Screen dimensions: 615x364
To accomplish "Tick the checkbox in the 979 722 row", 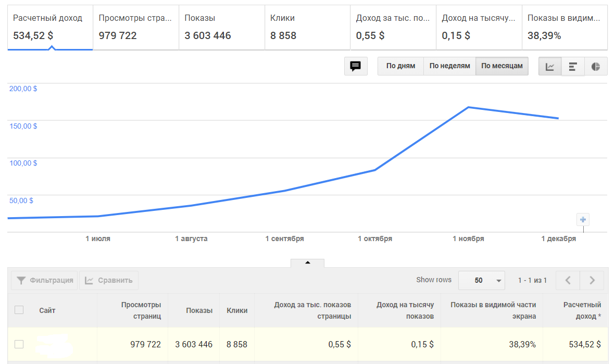I will (19, 344).
